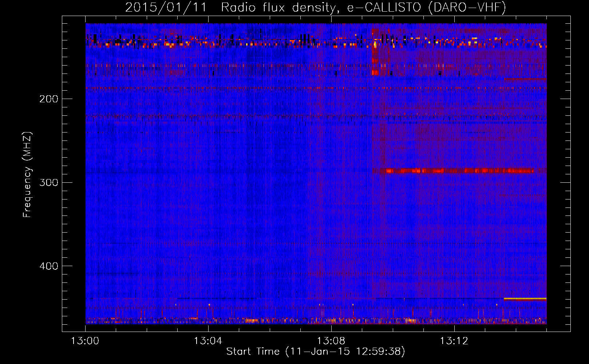Click the 300 frequency tick label

tap(49, 182)
